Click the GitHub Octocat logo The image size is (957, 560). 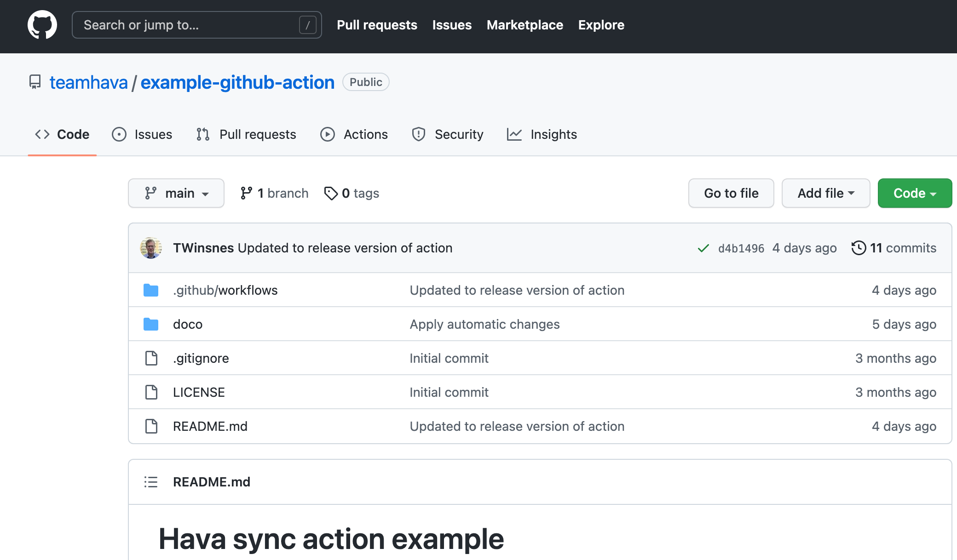[x=42, y=25]
